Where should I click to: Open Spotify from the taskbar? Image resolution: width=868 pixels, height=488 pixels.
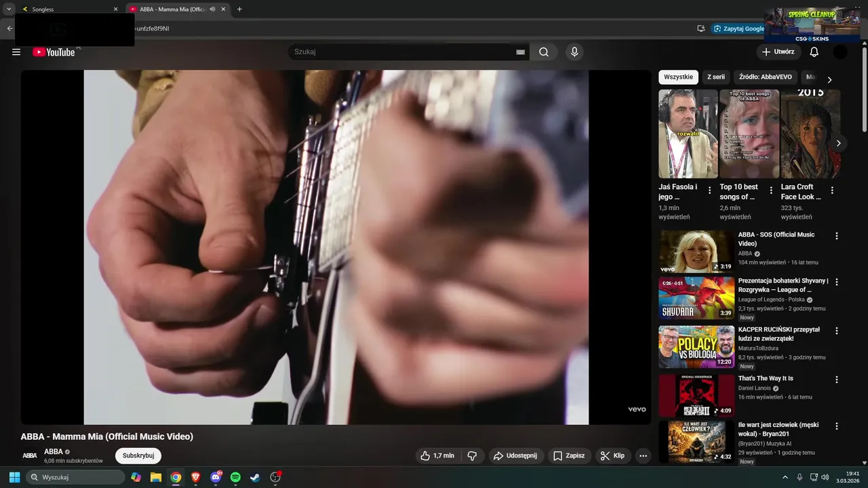[235, 477]
